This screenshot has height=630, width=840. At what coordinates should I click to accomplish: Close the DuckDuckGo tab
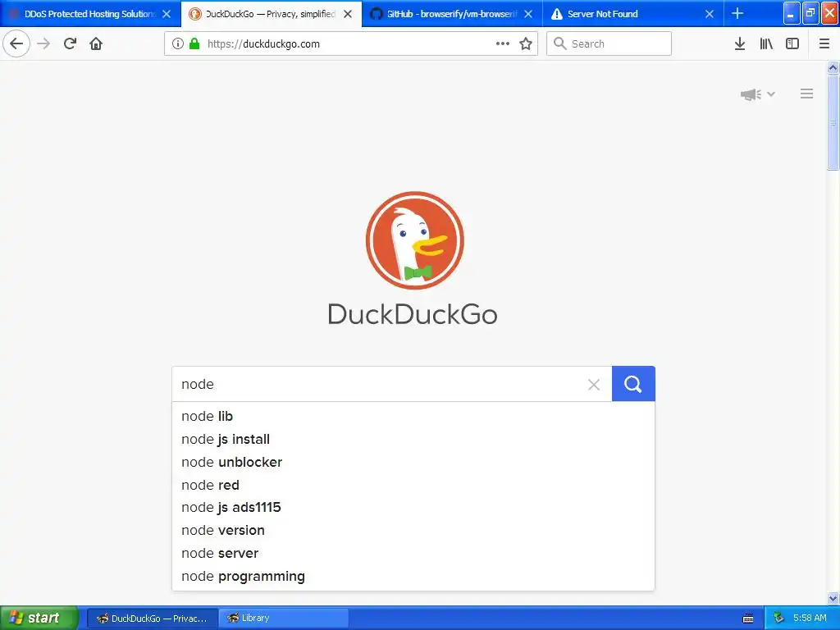(x=348, y=14)
